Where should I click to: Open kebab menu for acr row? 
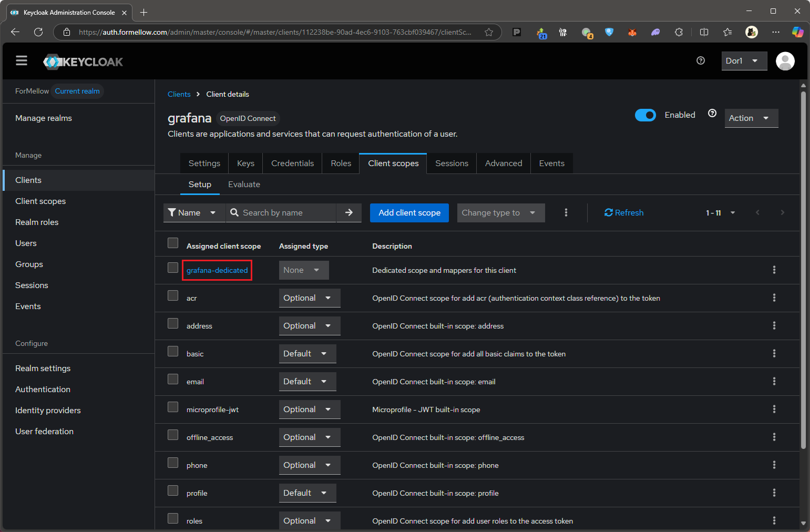tap(774, 298)
